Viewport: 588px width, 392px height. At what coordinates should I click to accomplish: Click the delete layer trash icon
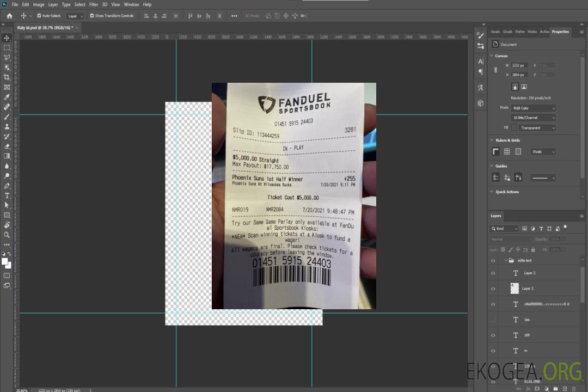(x=574, y=389)
